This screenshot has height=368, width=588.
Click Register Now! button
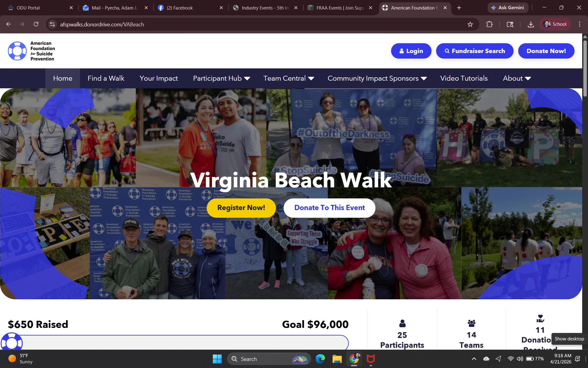241,208
